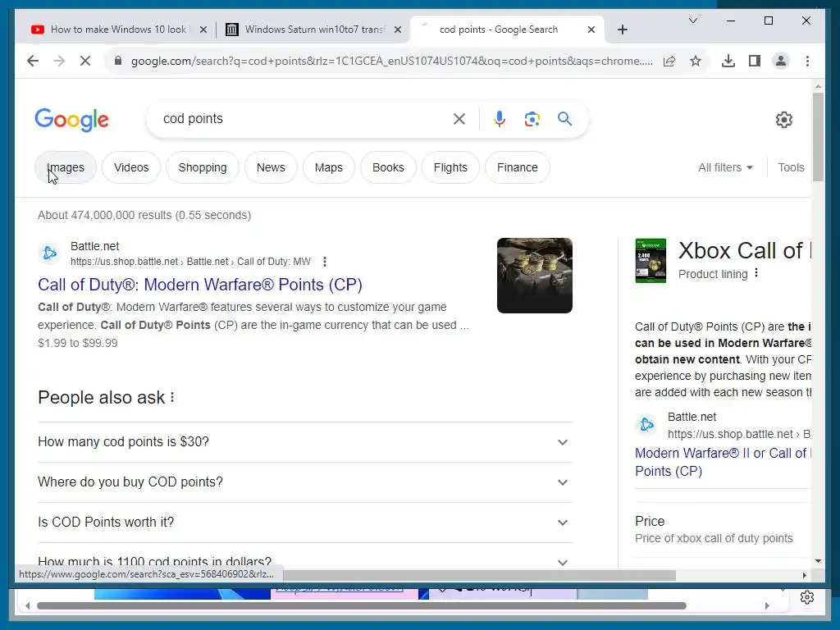Bookmark this page with the star
Screen dimensions: 840x630
[x=696, y=61]
